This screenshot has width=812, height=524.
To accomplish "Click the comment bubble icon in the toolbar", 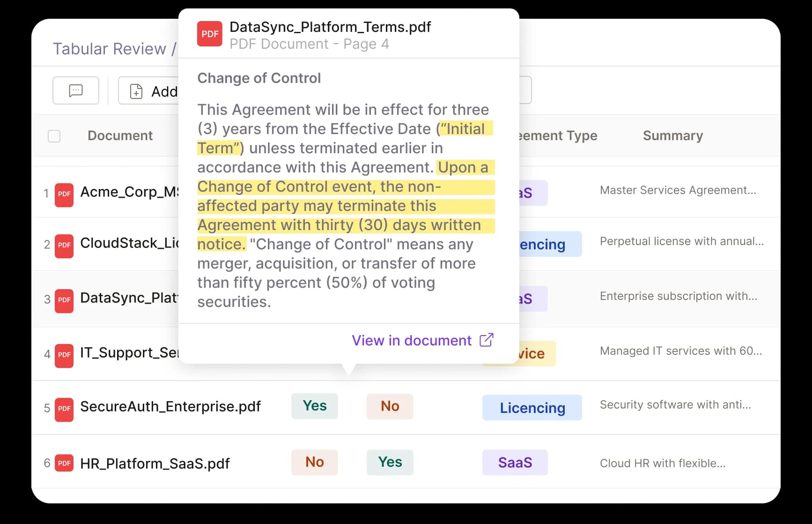I will 75,90.
